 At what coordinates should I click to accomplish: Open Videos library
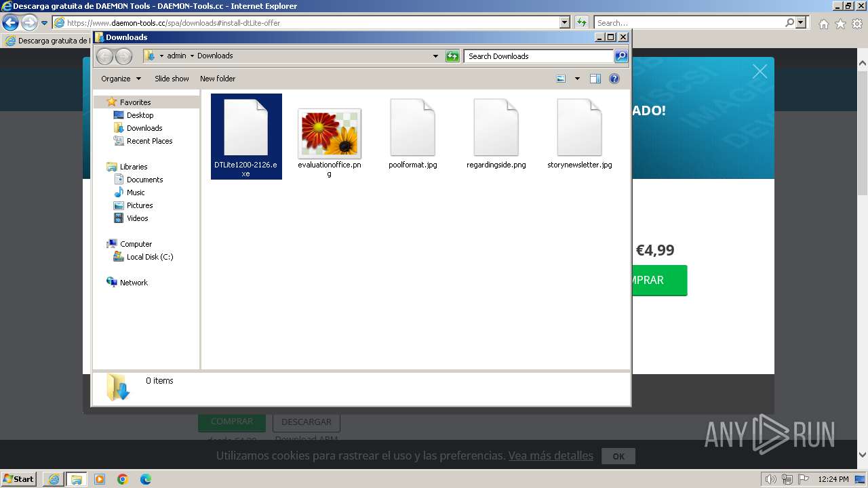137,218
